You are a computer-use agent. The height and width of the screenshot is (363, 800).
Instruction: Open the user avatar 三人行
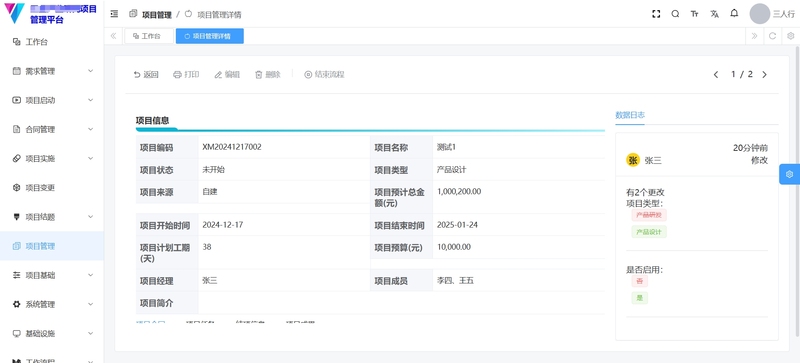[759, 14]
